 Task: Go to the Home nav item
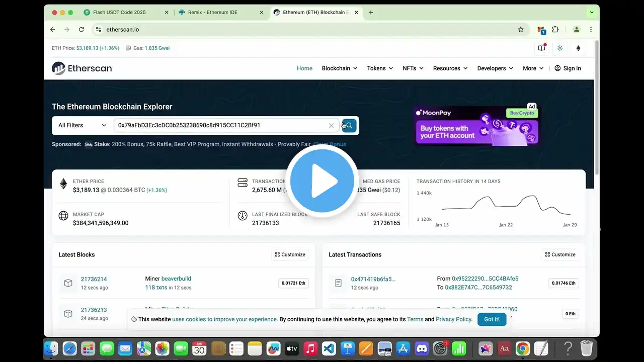pyautogui.click(x=304, y=68)
